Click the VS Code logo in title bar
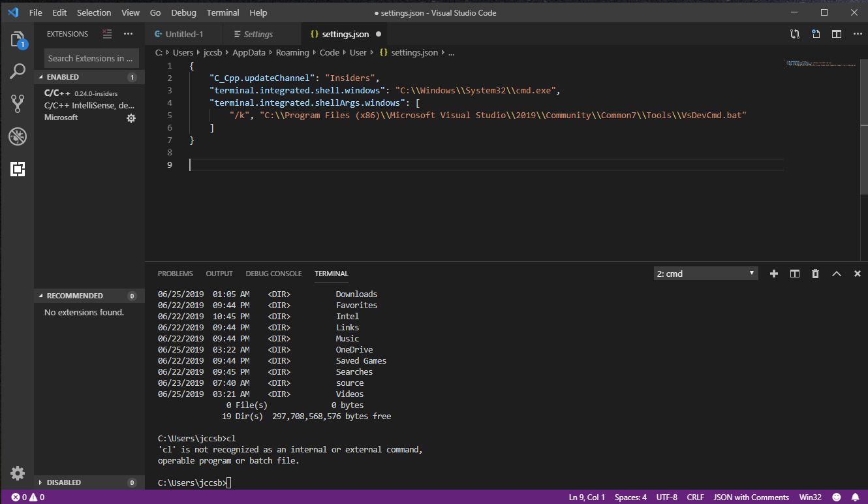The width and height of the screenshot is (868, 504). pos(13,12)
